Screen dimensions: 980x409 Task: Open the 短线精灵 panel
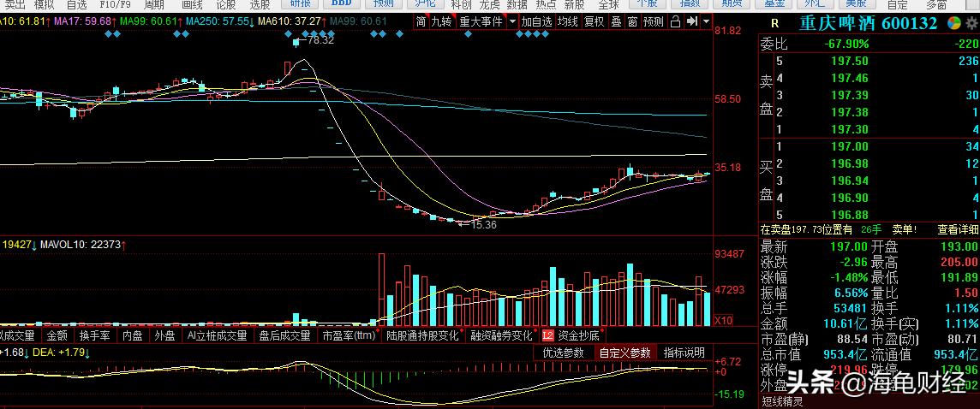[782, 401]
